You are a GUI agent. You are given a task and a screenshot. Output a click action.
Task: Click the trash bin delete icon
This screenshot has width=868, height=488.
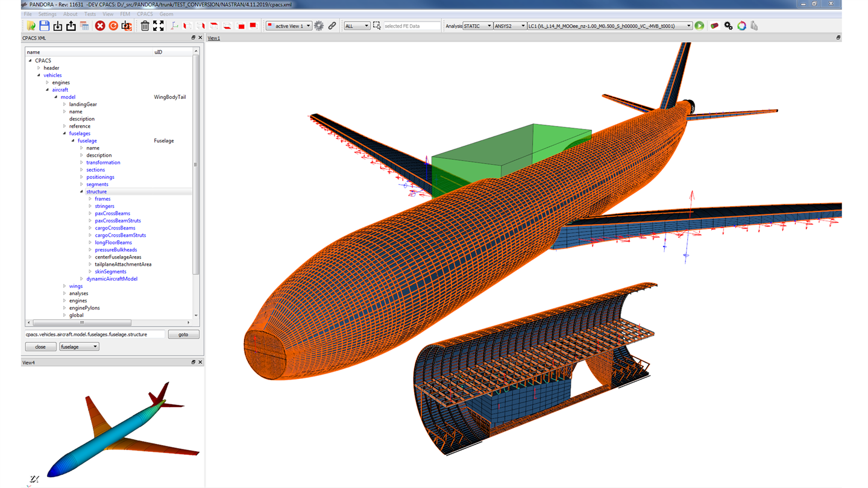click(145, 26)
